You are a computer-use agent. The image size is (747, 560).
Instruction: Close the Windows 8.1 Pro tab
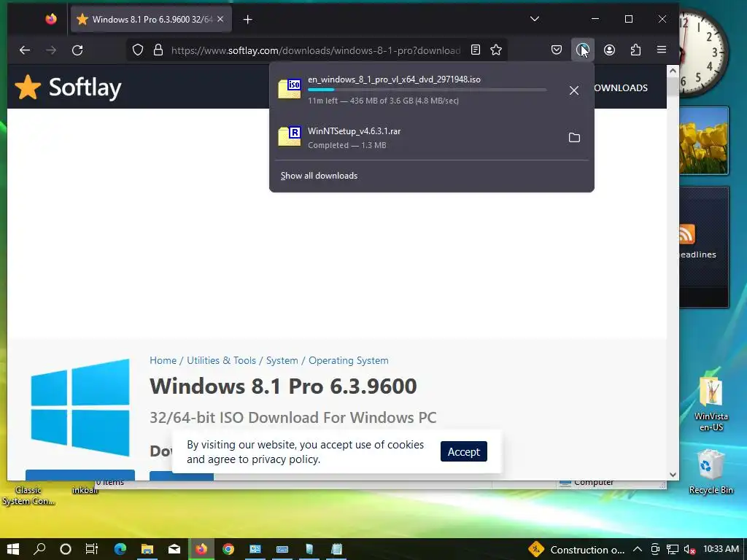220,19
